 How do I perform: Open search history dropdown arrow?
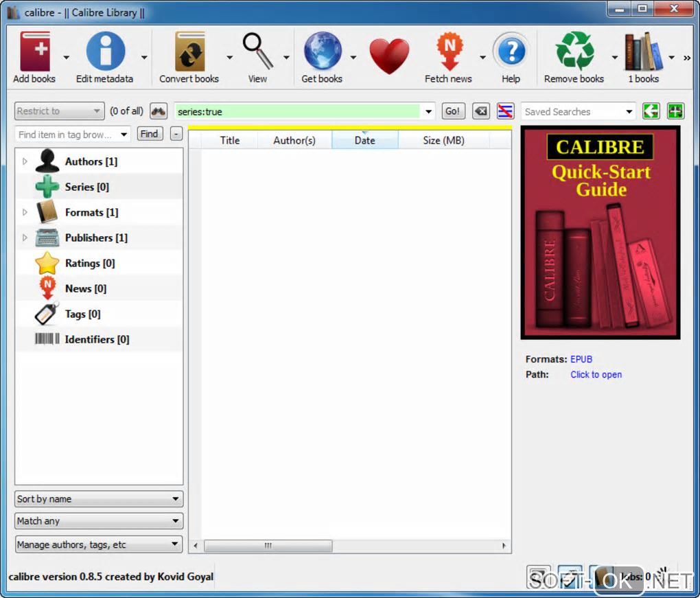click(x=428, y=111)
